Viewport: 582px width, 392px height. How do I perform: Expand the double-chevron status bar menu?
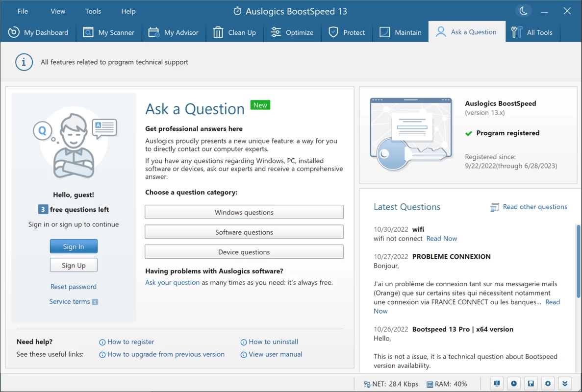[565, 384]
